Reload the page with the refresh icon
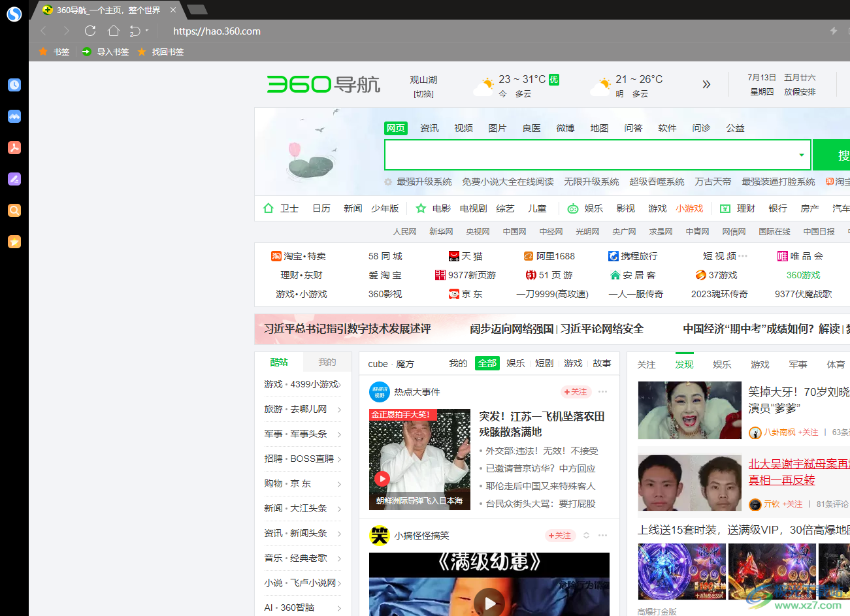 point(90,31)
